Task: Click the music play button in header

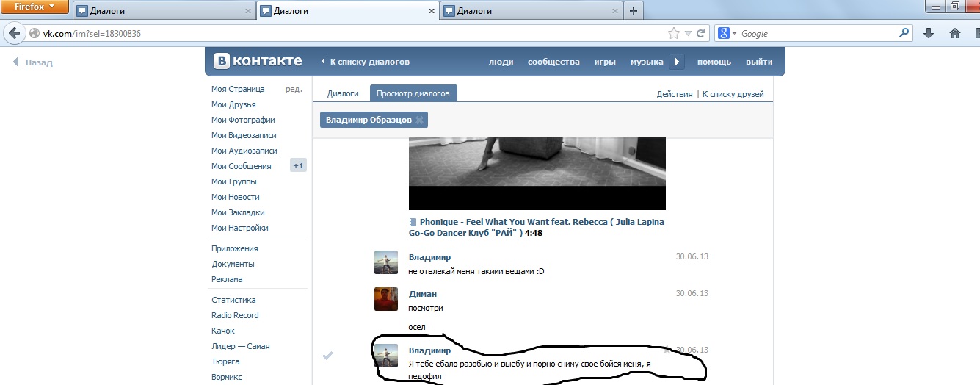Action: pos(677,62)
